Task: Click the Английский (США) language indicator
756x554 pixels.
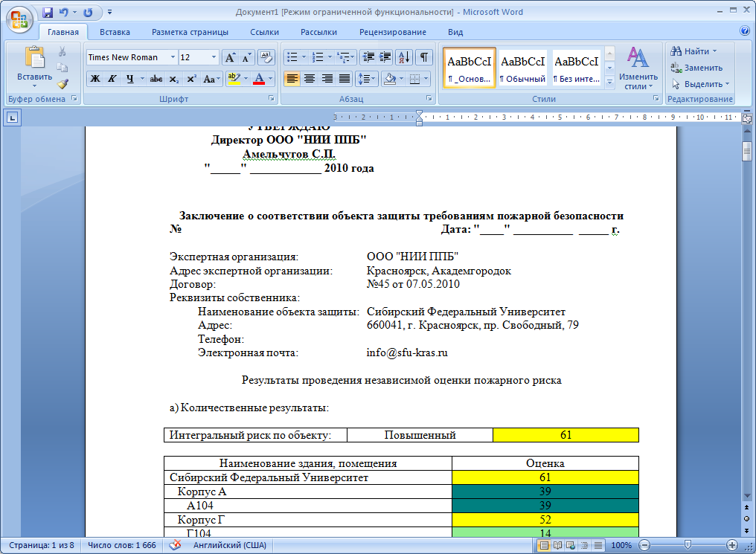Action: click(229, 545)
